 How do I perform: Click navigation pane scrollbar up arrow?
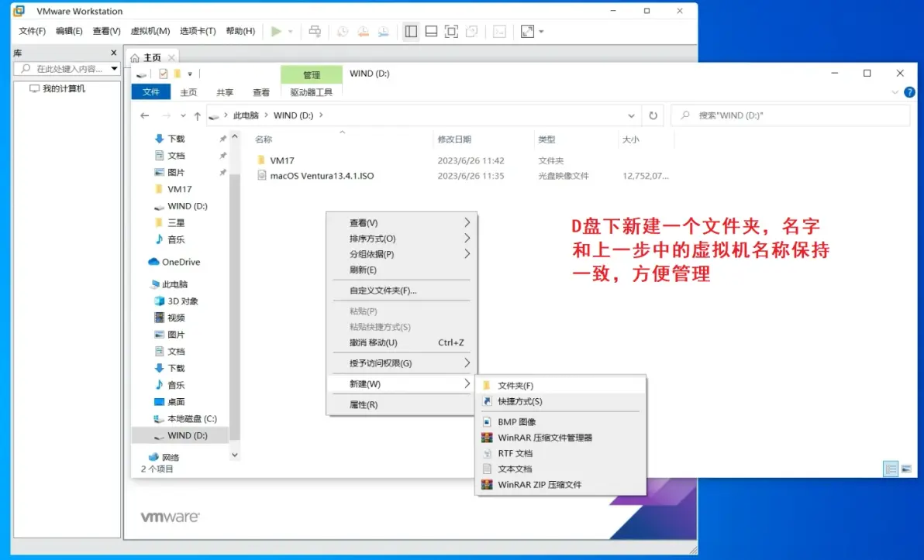coord(235,136)
